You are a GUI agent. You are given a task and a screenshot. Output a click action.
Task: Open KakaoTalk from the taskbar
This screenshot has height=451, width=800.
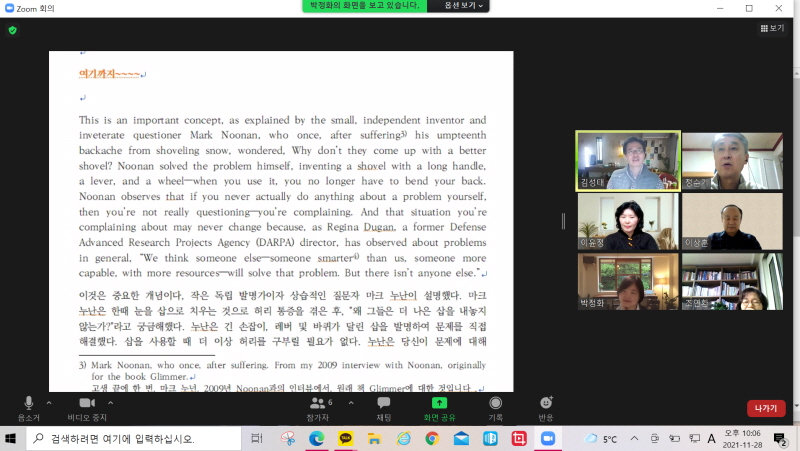coord(345,438)
